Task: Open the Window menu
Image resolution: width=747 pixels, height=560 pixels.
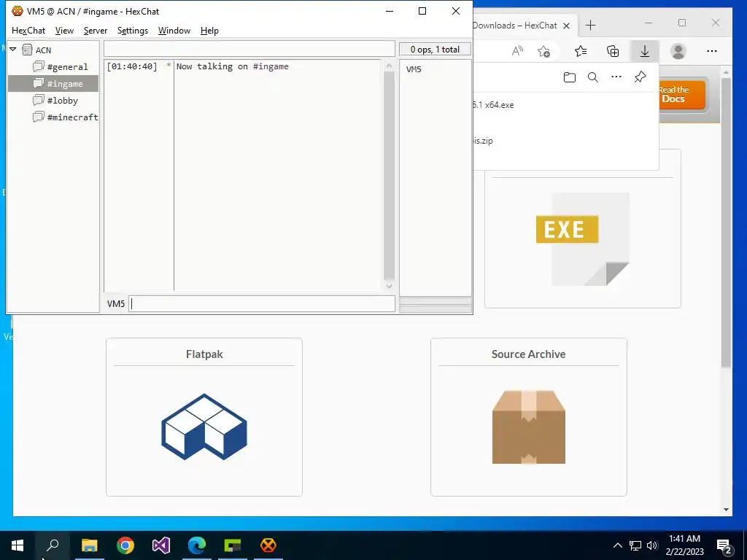Action: pyautogui.click(x=174, y=31)
